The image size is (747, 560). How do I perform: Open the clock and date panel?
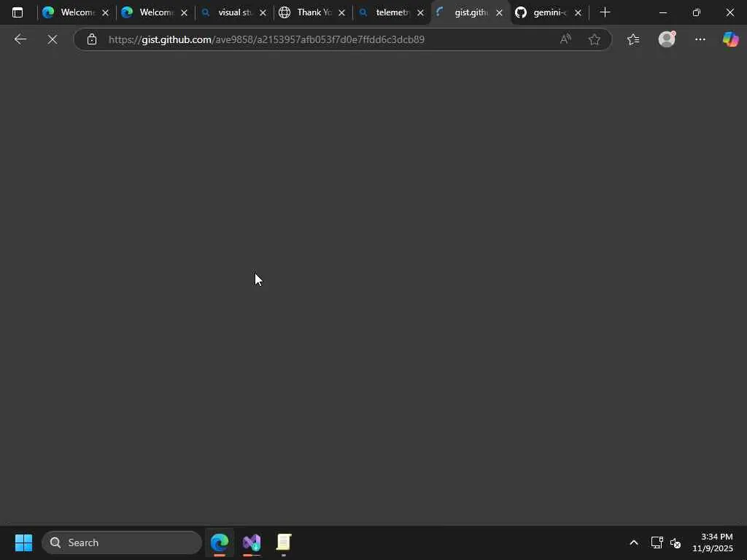[x=712, y=542]
